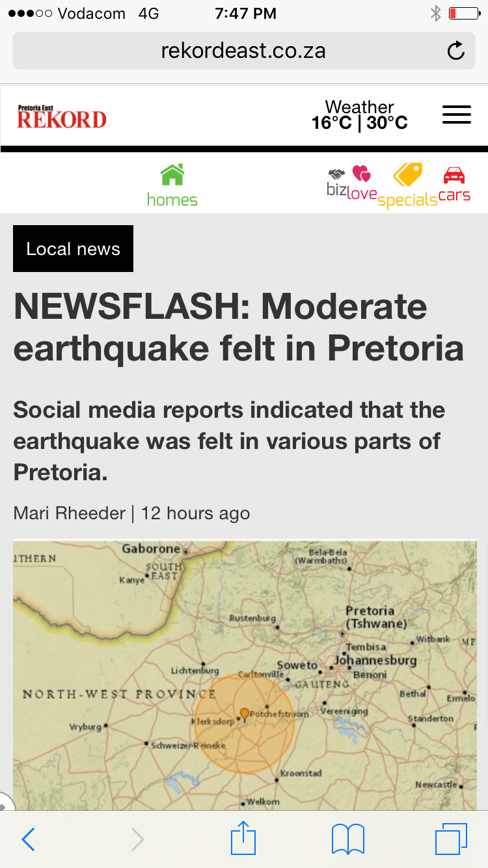Reload the page in Safari
This screenshot has height=868, width=488.
point(456,51)
